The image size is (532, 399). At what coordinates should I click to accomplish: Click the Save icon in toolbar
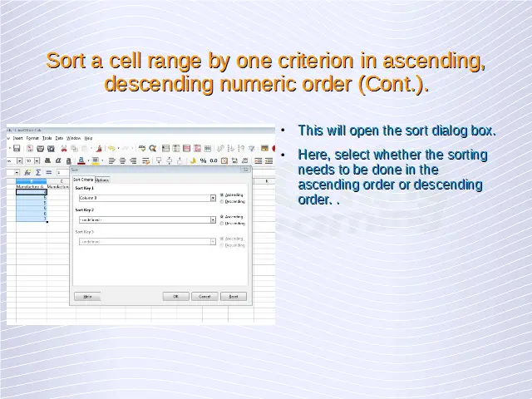[17, 149]
